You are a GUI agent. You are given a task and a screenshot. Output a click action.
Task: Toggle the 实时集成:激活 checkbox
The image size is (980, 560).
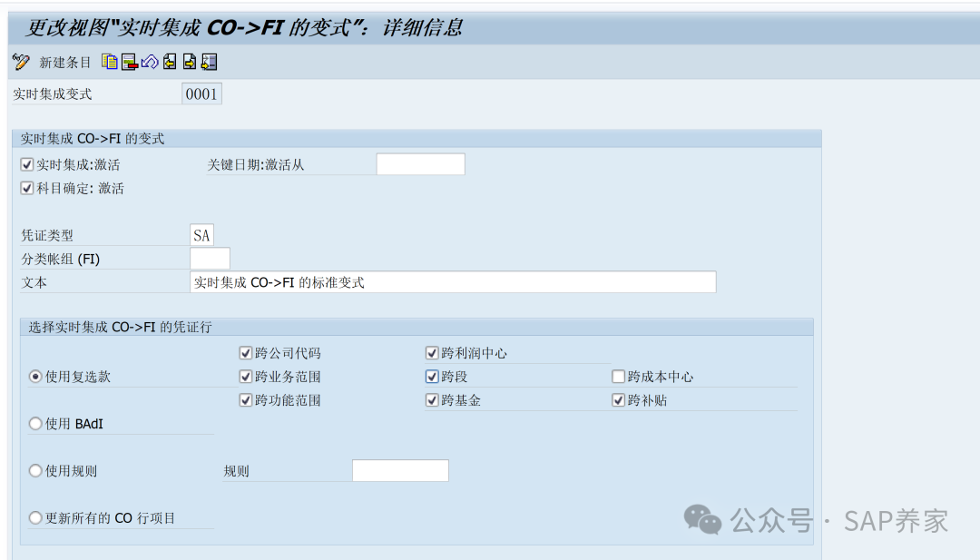pyautogui.click(x=27, y=164)
